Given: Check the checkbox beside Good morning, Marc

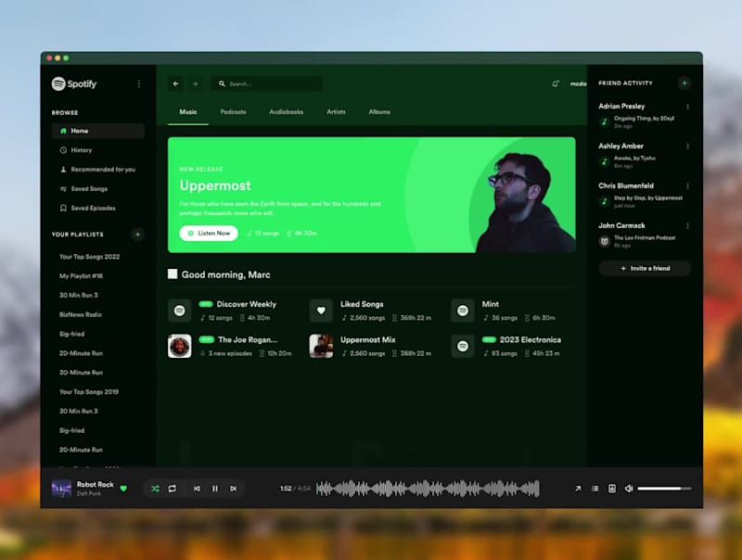Looking at the screenshot, I should 173,274.
